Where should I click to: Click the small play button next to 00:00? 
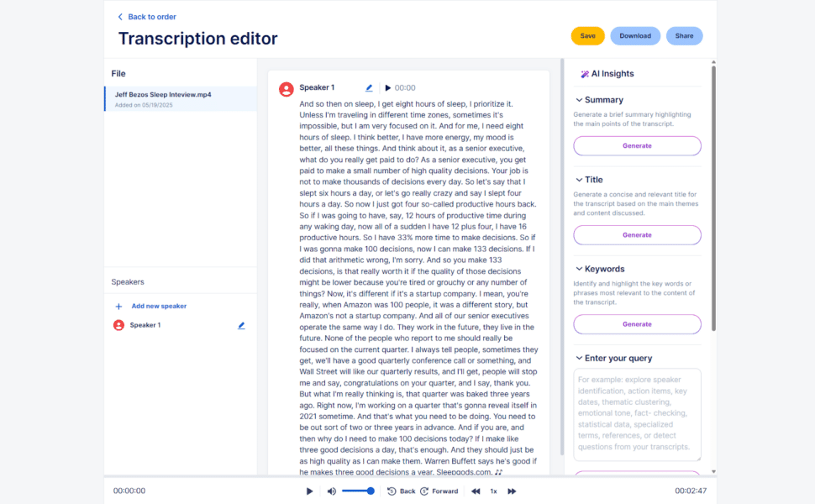386,87
